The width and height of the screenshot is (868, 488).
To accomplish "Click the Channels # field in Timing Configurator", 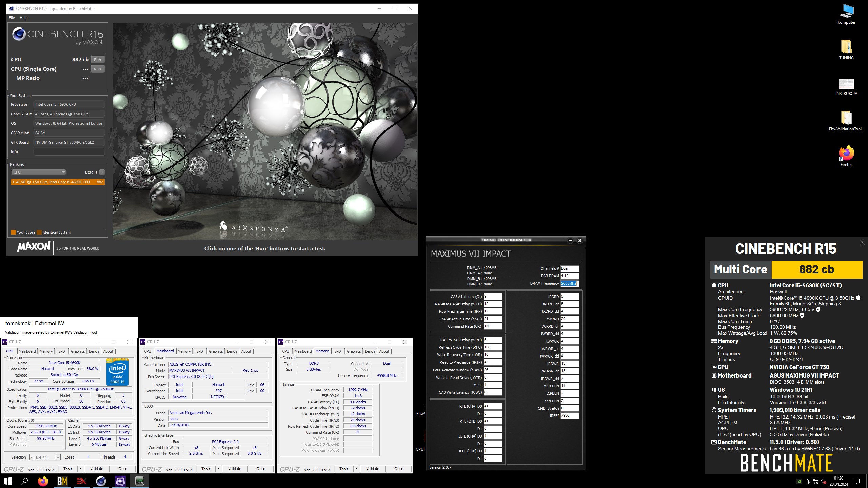I will 570,268.
